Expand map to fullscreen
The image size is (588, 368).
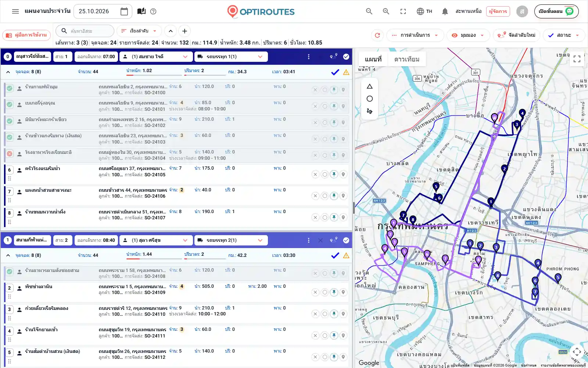[577, 59]
